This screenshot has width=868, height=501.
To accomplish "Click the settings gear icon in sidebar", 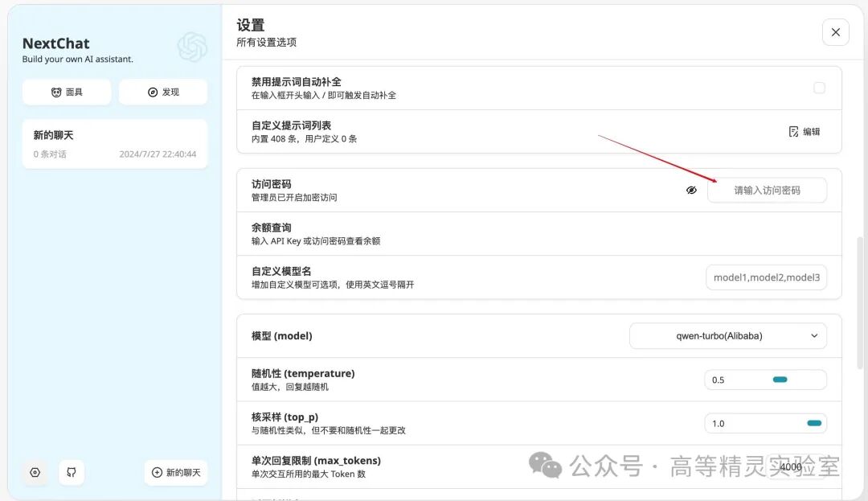I will coord(35,472).
